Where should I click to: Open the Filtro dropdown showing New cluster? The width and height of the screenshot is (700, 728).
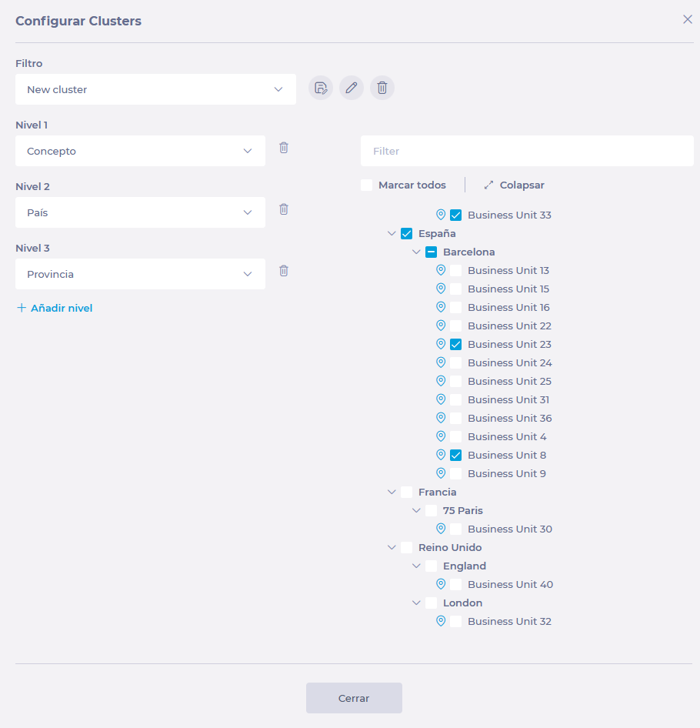click(x=155, y=89)
